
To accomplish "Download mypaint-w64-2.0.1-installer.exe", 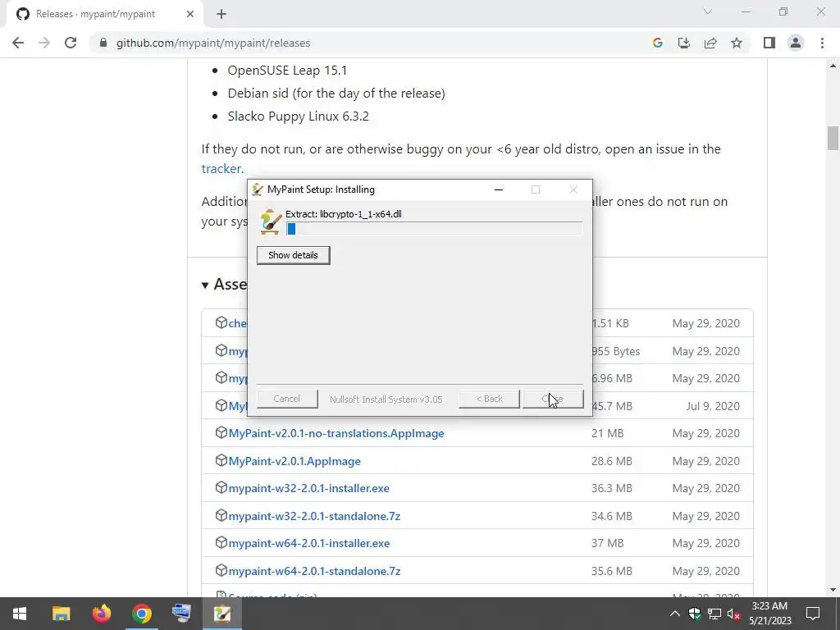I will pyautogui.click(x=309, y=543).
